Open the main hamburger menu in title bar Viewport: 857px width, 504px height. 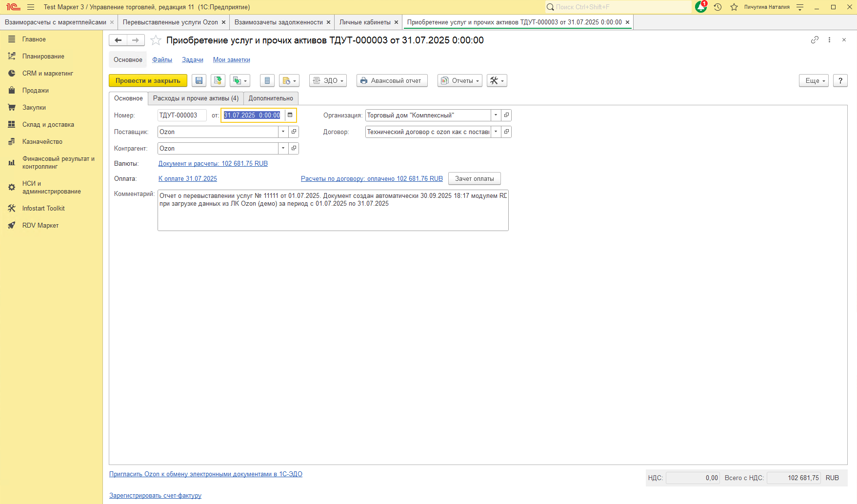click(31, 7)
